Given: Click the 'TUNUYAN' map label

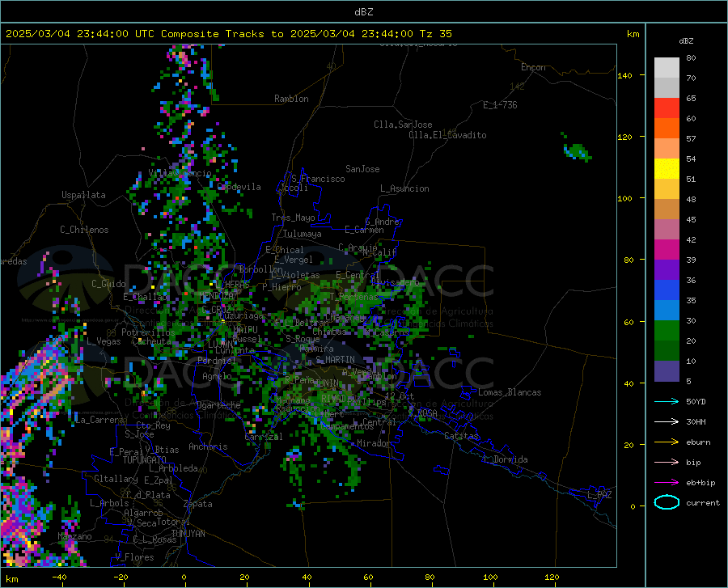Looking at the screenshot, I should 188,533.
